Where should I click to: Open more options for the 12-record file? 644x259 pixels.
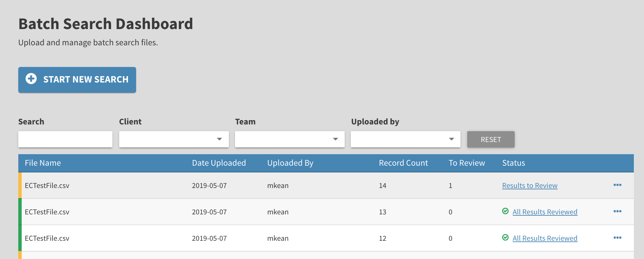(x=617, y=238)
